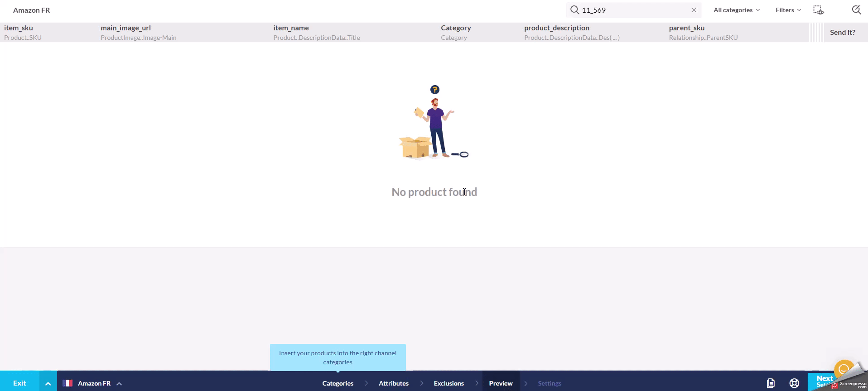868x391 pixels.
Task: Click the magnifier icon in search box
Action: click(574, 10)
